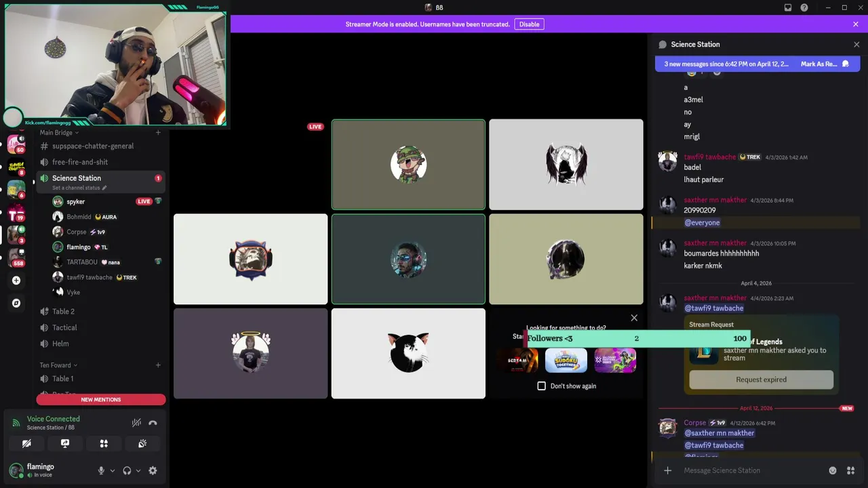Image resolution: width=868 pixels, height=488 pixels.
Task: Click Corpse username in chat message
Action: pos(694,423)
